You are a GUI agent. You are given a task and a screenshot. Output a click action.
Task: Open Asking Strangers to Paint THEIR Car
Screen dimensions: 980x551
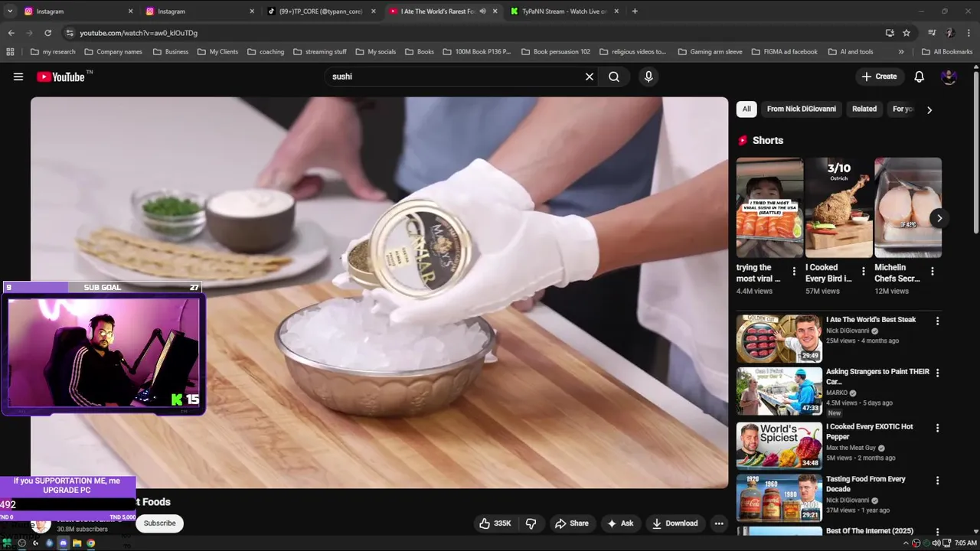click(x=877, y=377)
